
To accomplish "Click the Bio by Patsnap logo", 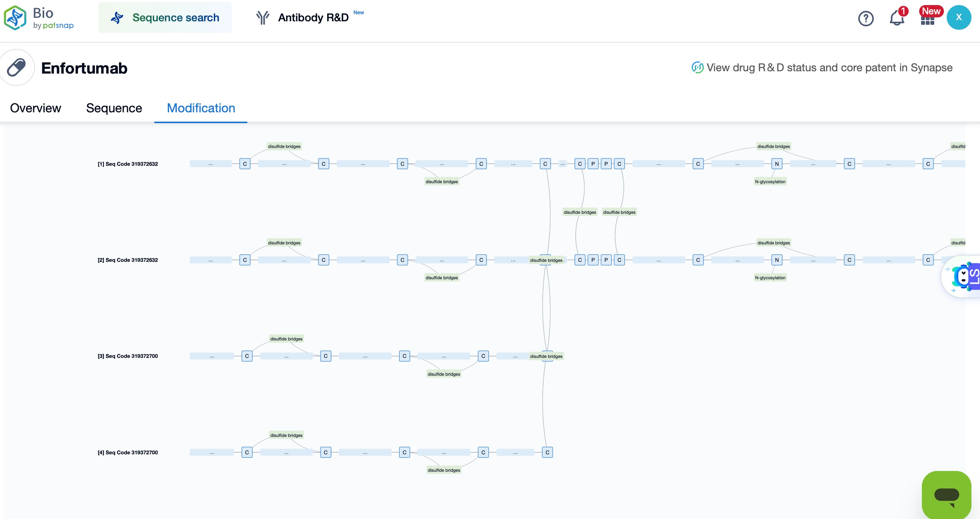I will click(x=40, y=18).
